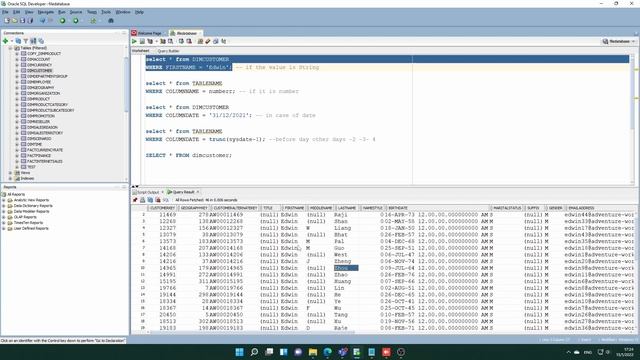Click the Worksheet sub-tab

[141, 51]
